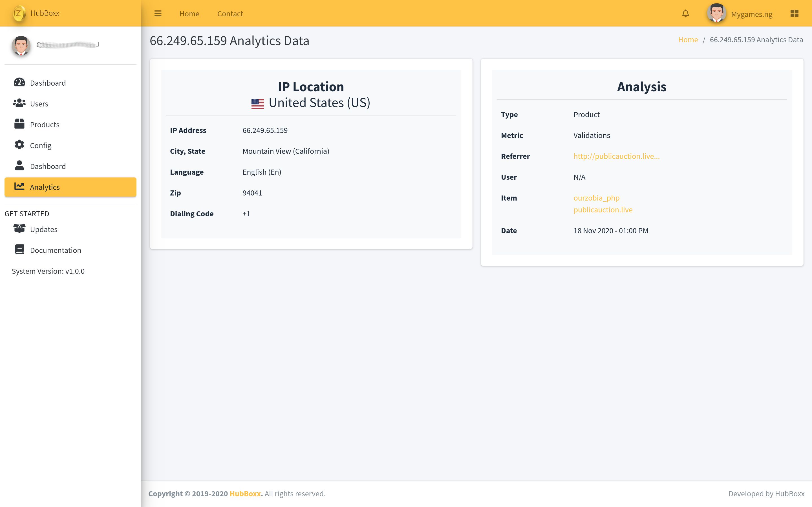The height and width of the screenshot is (507, 812).
Task: Click the sidebar profile avatar
Action: coord(21,45)
